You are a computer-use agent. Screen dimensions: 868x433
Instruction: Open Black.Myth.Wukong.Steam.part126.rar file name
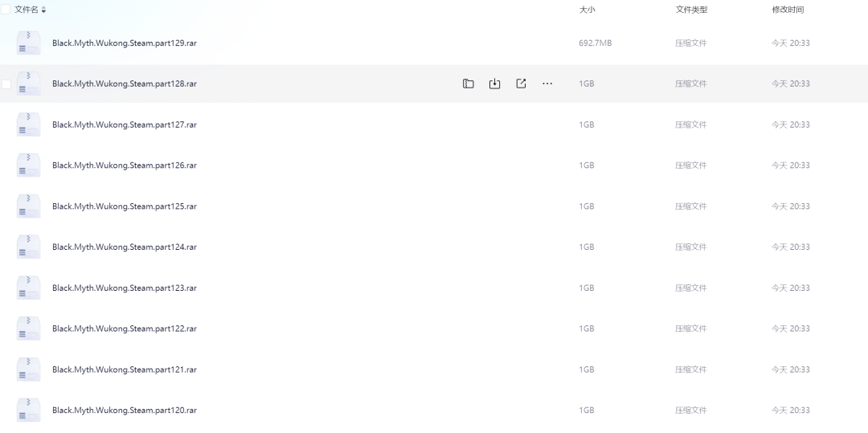pos(125,165)
